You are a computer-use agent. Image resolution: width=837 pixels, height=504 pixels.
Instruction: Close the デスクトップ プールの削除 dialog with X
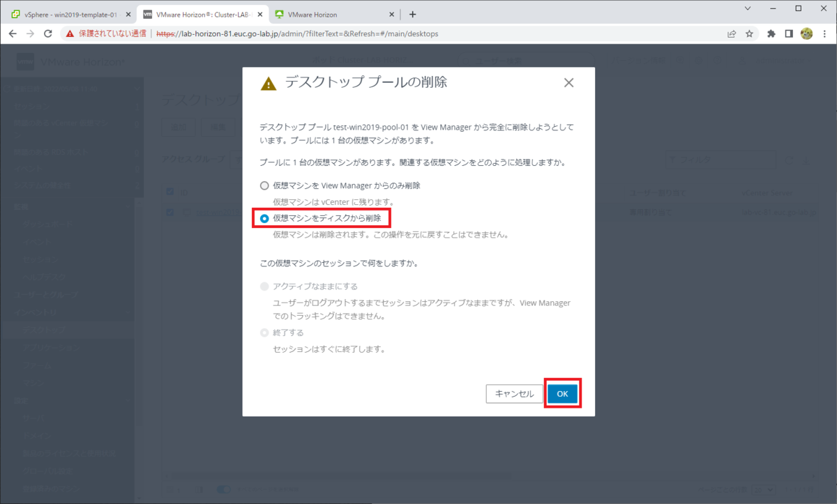pos(568,83)
